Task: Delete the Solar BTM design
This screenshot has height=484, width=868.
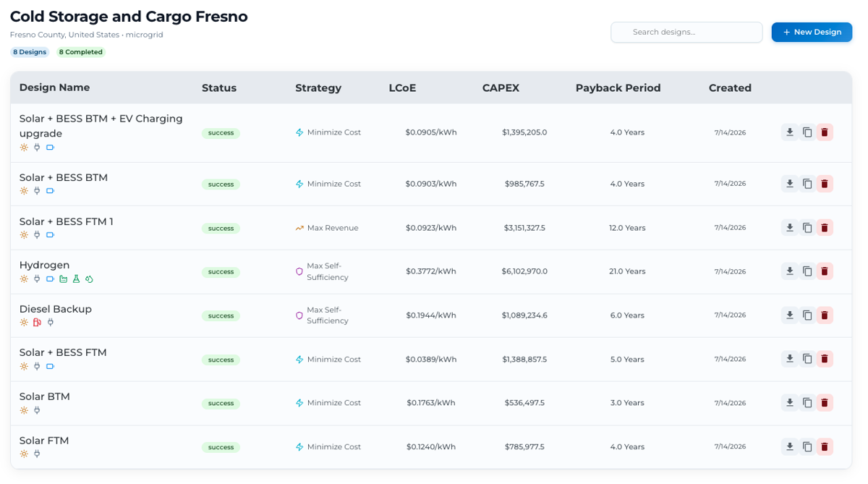Action: tap(825, 403)
